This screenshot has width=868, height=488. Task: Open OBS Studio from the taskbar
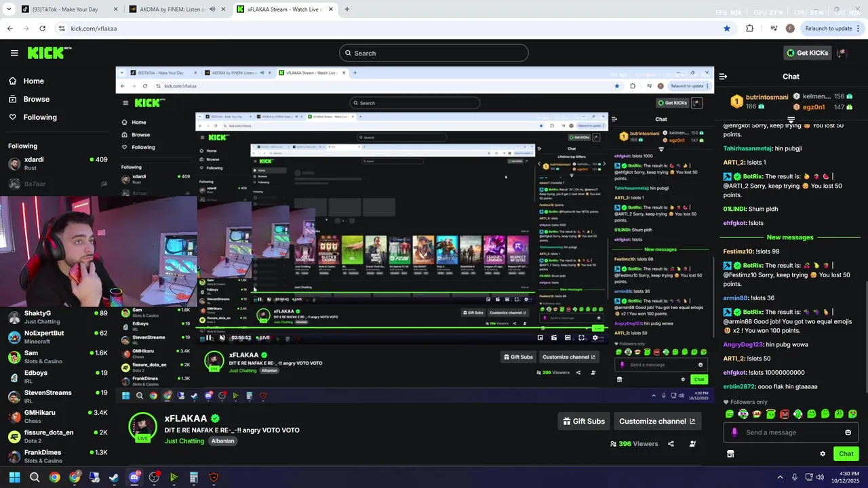coord(154,477)
